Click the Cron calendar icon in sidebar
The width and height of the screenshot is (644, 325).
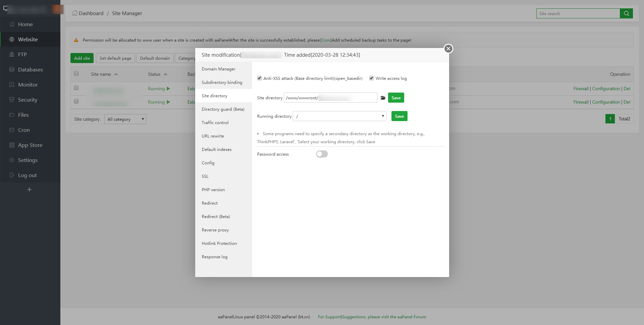pos(12,130)
